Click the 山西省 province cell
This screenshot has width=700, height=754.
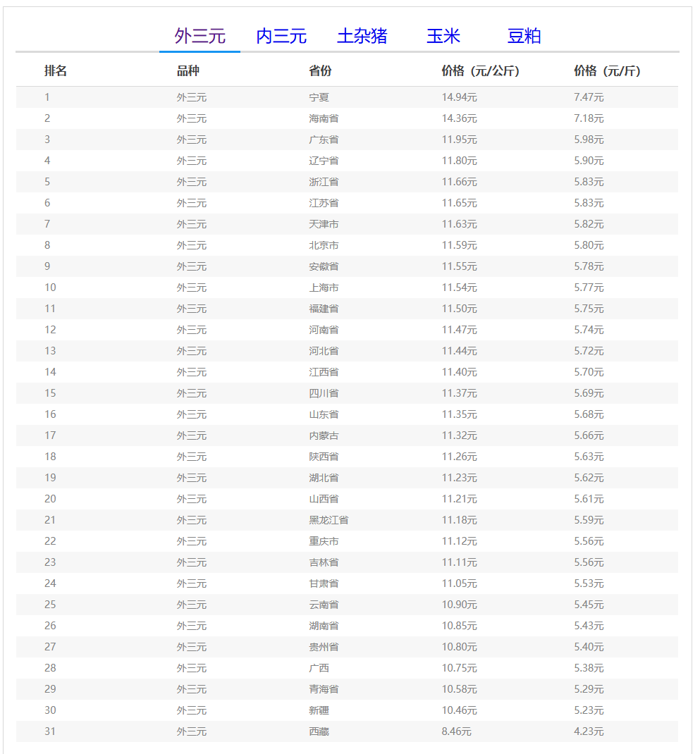324,499
